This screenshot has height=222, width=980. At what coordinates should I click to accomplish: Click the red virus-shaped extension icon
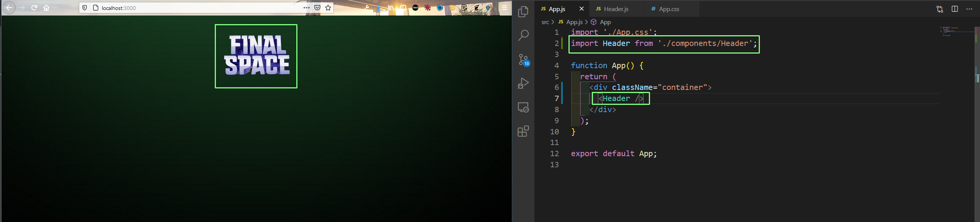pyautogui.click(x=428, y=8)
